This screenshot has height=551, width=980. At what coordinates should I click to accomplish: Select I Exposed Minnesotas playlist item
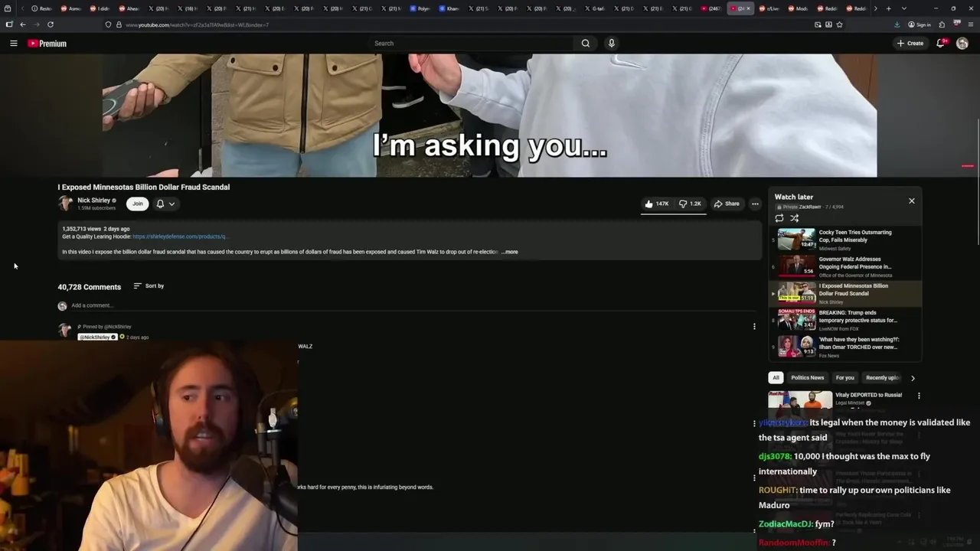click(845, 293)
